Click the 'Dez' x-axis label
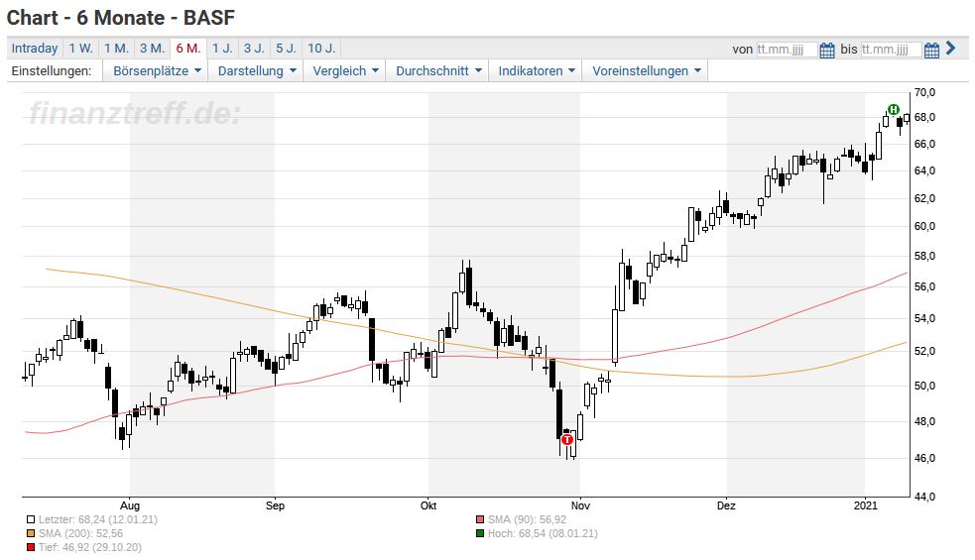 coord(726,505)
